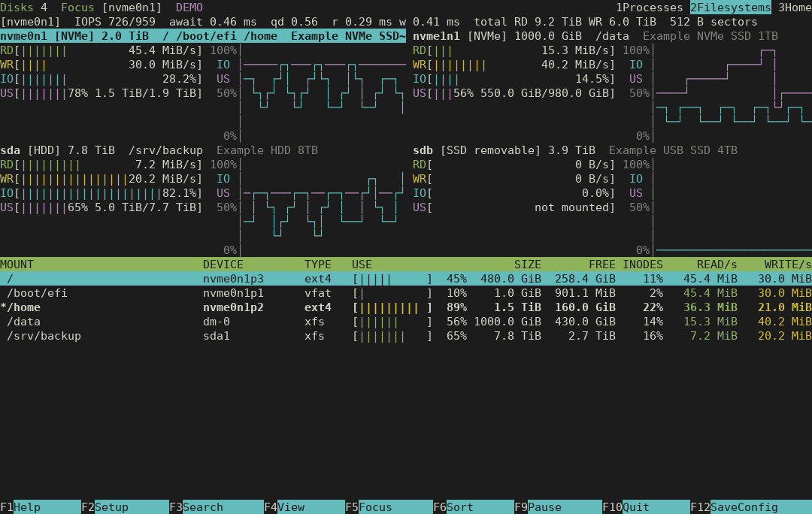Screen dimensions: 812x514
Task: Click F12 SaveConfig
Action: 751,506
